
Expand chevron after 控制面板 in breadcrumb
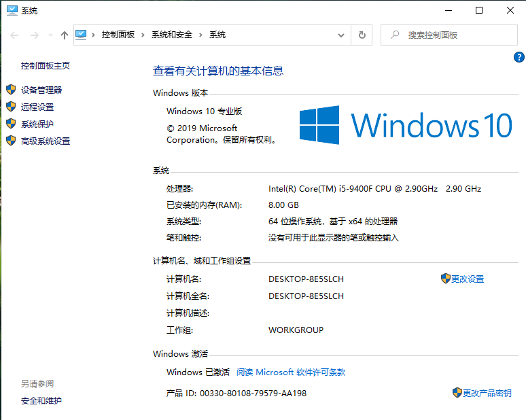tap(143, 35)
